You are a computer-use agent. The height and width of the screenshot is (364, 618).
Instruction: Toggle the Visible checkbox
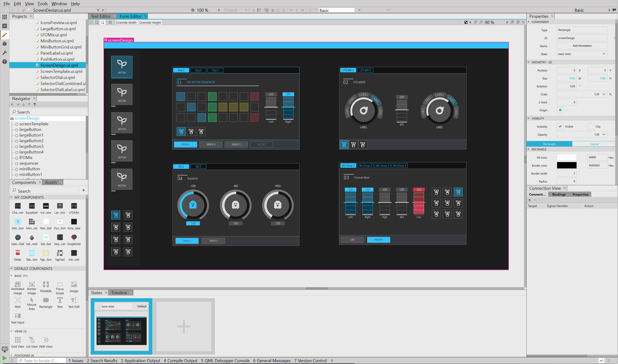tap(560, 126)
